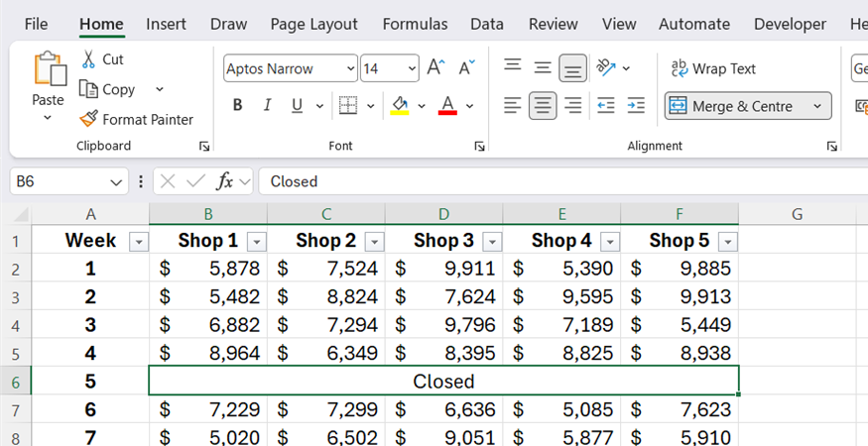This screenshot has height=446, width=868.
Task: Click in the formula bar showing Closed
Action: (x=563, y=181)
